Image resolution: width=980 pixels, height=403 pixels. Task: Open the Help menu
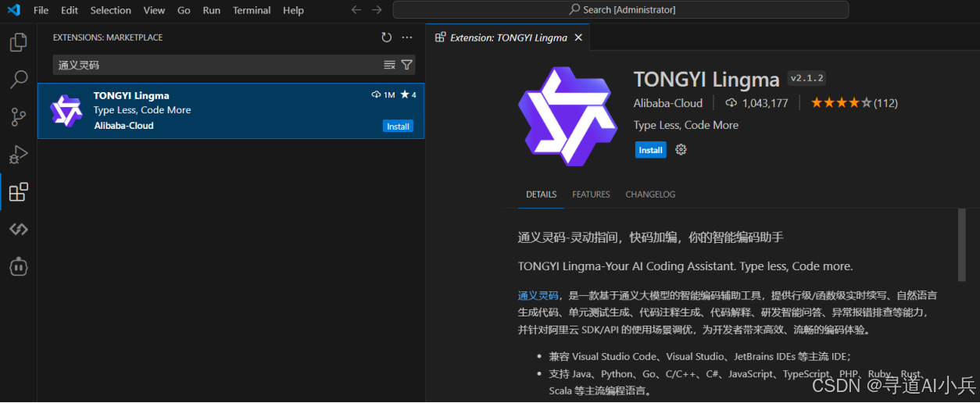293,10
